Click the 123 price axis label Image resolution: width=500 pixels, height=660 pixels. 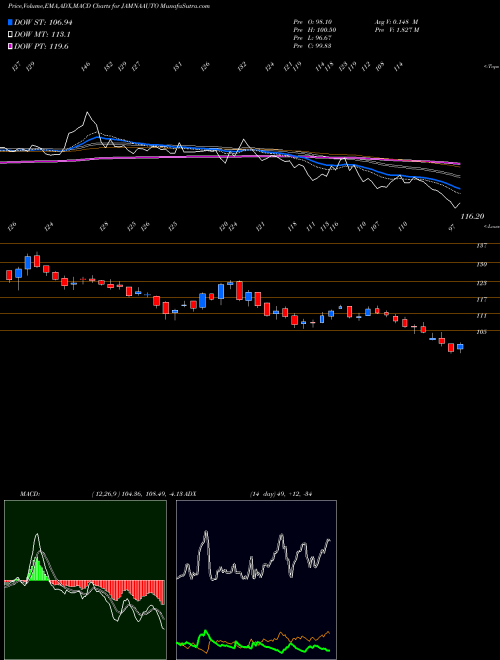pyautogui.click(x=482, y=283)
